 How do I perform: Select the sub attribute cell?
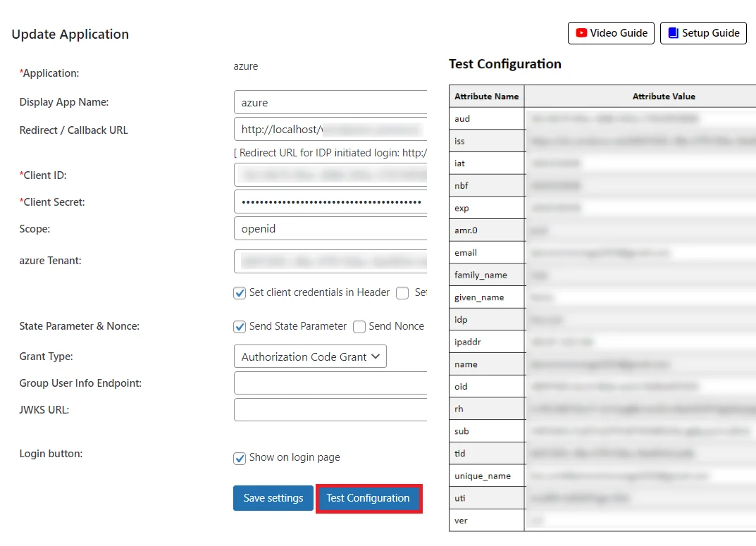click(486, 431)
